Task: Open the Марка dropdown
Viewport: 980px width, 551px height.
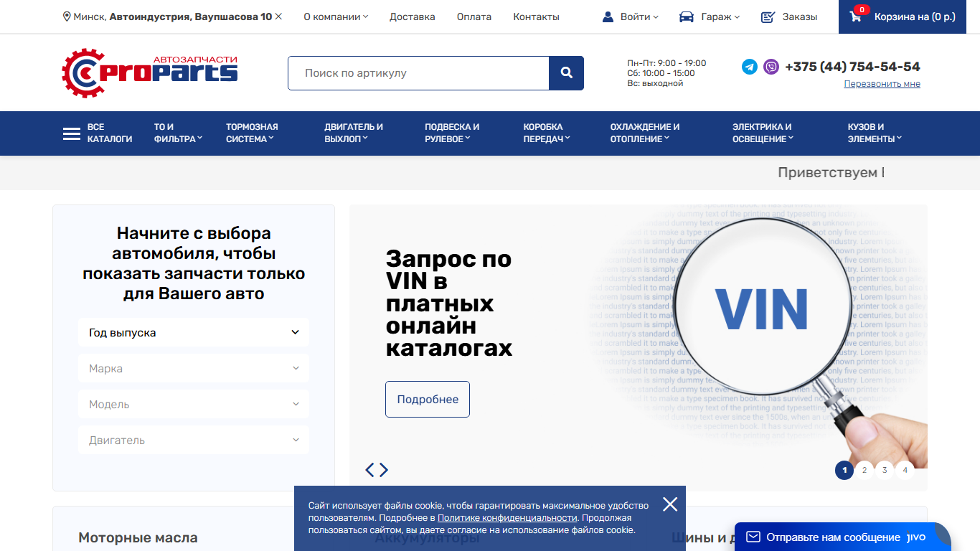Action: (x=194, y=368)
